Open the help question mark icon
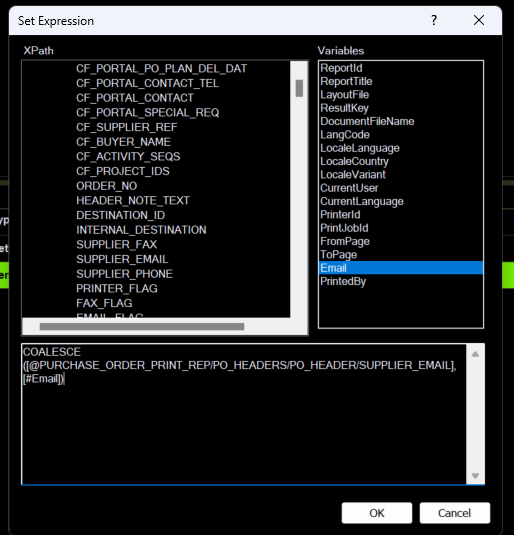This screenshot has height=535, width=514. pos(434,20)
